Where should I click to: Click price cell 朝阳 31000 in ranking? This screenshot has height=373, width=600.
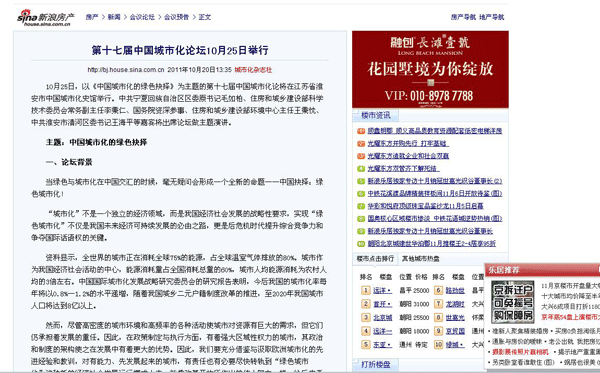tap(414, 304)
